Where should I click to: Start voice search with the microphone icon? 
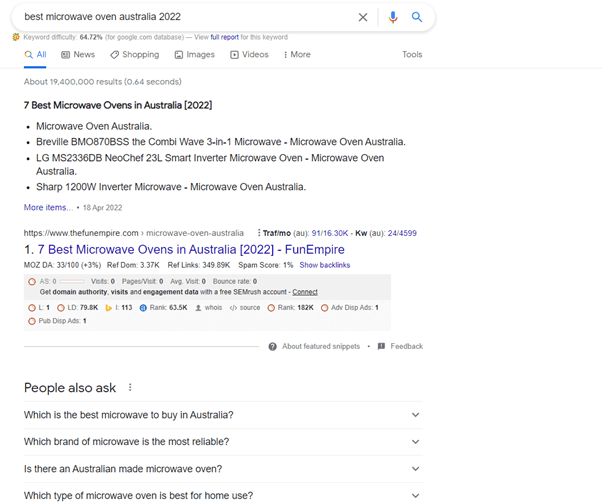(x=393, y=17)
